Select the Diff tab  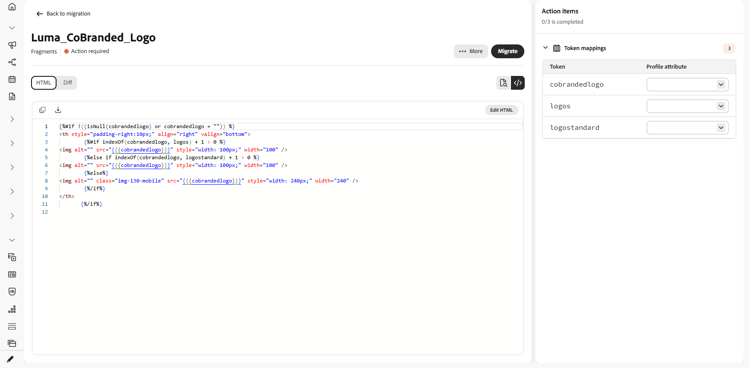tap(67, 83)
